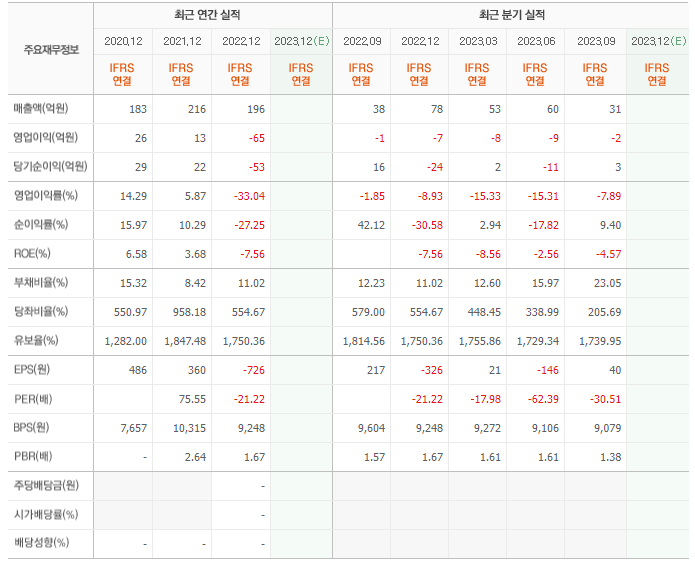
Task: Click the 순이익률(%) row label
Action: [x=41, y=224]
